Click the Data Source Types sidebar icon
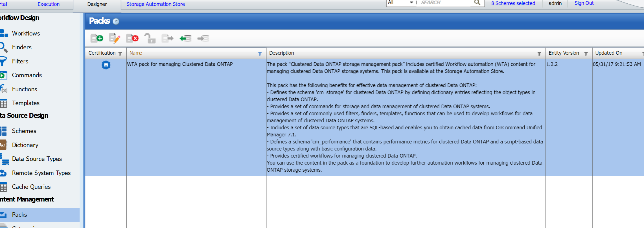 pyautogui.click(x=5, y=159)
